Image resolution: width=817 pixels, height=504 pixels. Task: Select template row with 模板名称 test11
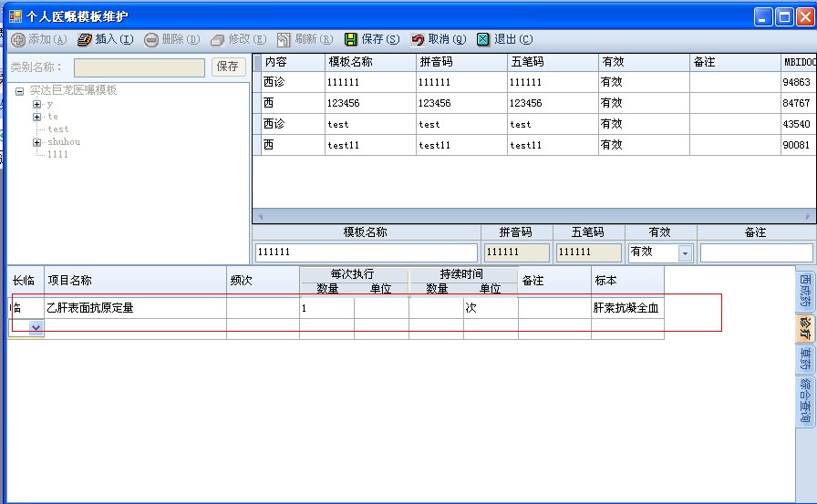(x=534, y=145)
